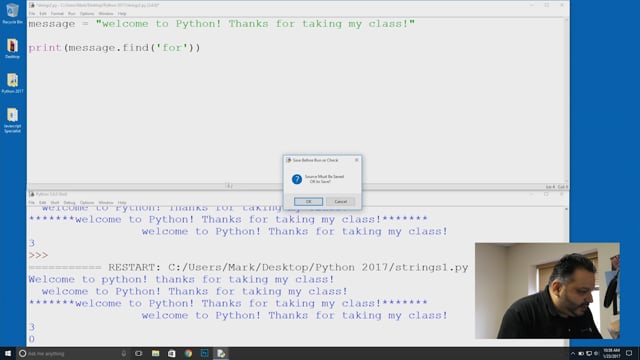Image resolution: width=640 pixels, height=360 pixels.
Task: Click the Cortana 'Ask me anything' search box
Action: pos(73,353)
